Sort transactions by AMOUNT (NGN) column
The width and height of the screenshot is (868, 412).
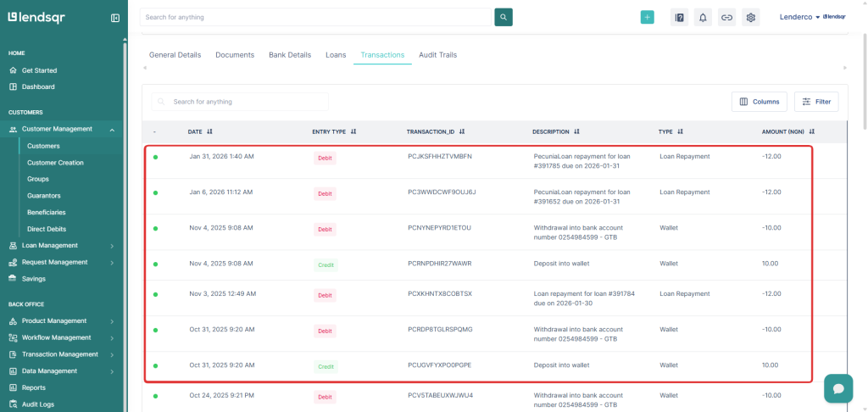click(x=812, y=132)
